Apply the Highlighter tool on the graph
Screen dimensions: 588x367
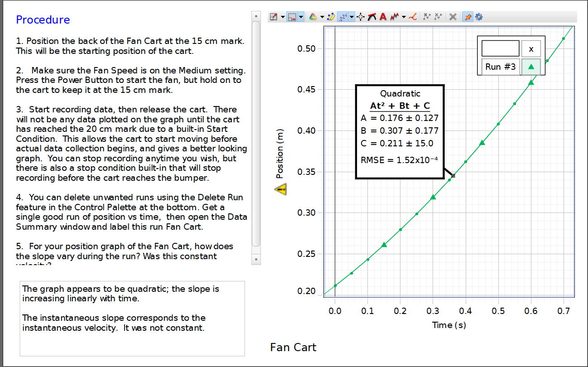click(330, 17)
